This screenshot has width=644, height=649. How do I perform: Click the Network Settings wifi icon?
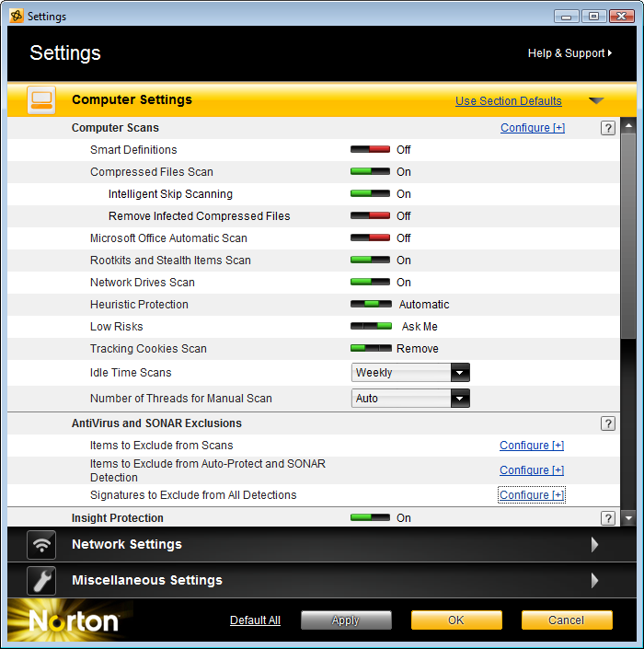pos(41,545)
